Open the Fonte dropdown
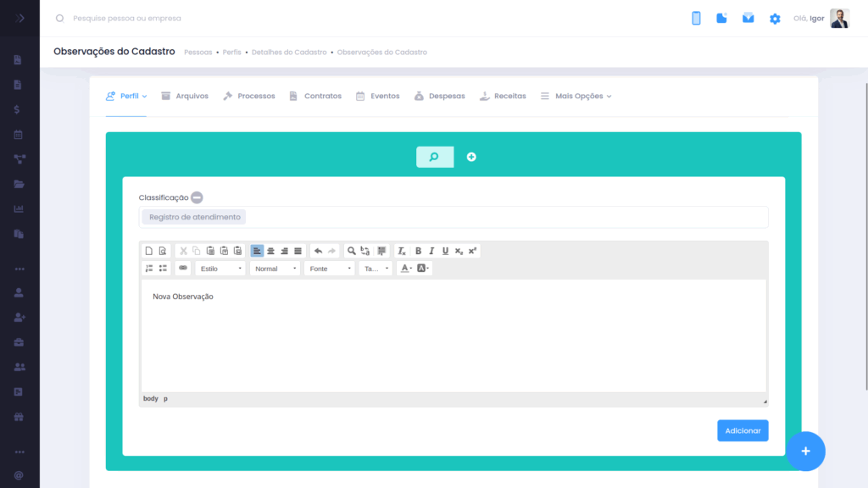868x488 pixels. click(330, 269)
